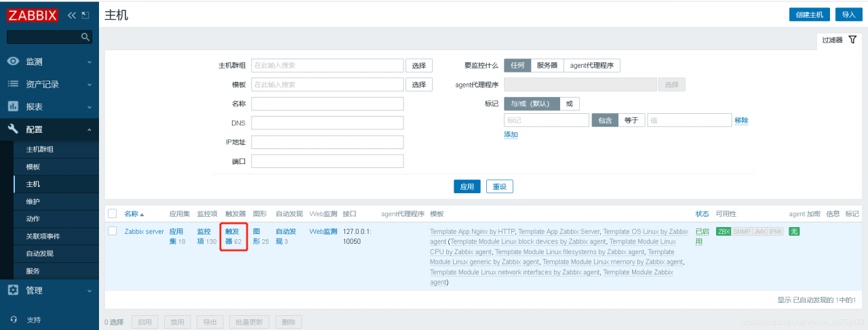Click the SNMP availability badge
The image size is (868, 330).
pyautogui.click(x=741, y=231)
